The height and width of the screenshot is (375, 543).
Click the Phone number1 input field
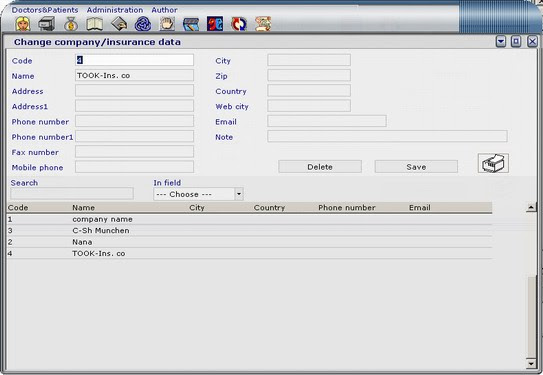(x=134, y=136)
